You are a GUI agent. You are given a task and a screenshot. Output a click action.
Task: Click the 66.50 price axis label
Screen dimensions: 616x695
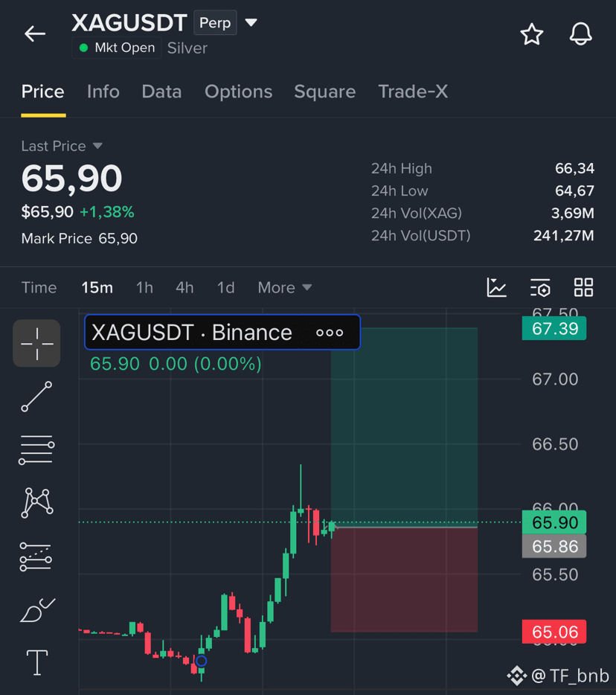click(x=555, y=443)
